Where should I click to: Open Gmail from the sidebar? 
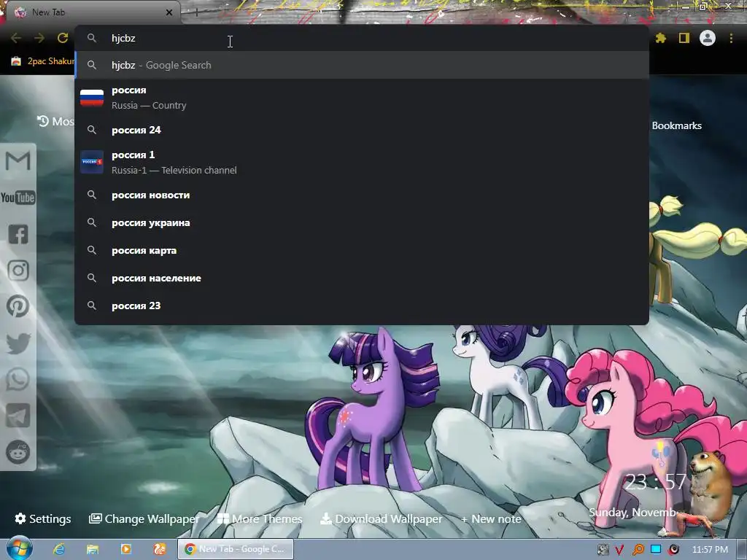(x=18, y=161)
